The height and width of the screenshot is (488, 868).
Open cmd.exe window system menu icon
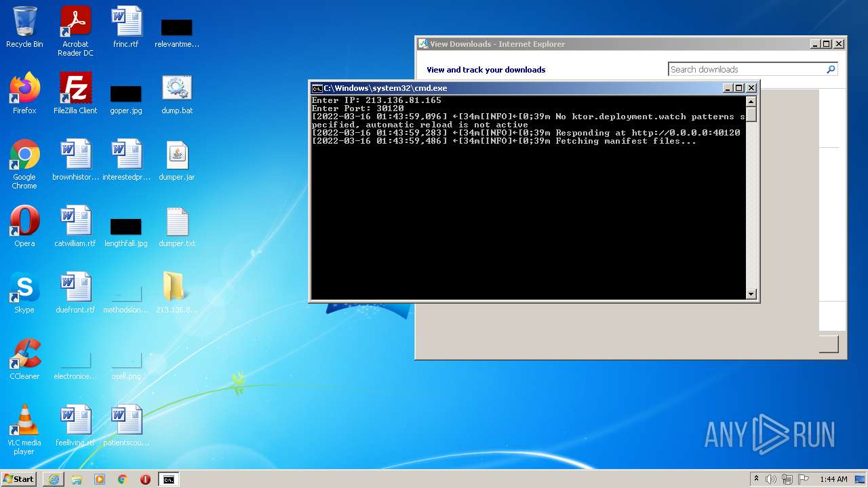317,88
